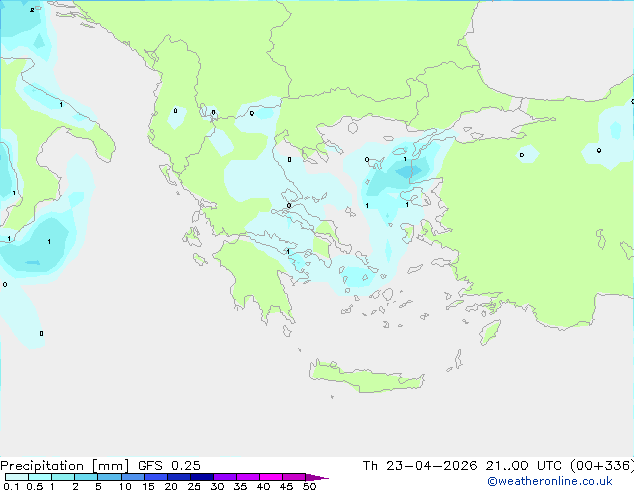634x490 pixels.
Task: Click the legend value '25'
Action: click(x=194, y=486)
